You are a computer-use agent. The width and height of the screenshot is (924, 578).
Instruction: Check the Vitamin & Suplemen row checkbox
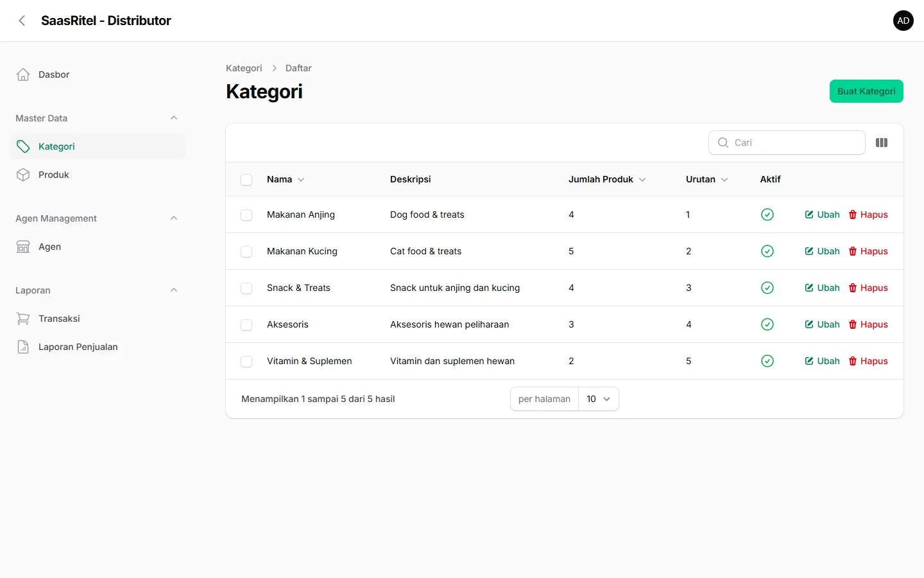pos(246,362)
